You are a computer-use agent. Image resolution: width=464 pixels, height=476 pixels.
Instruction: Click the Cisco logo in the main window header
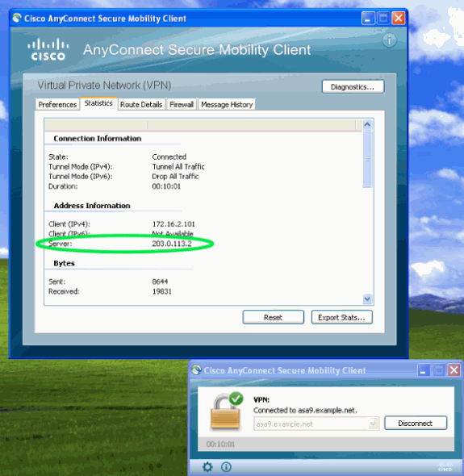(48, 49)
